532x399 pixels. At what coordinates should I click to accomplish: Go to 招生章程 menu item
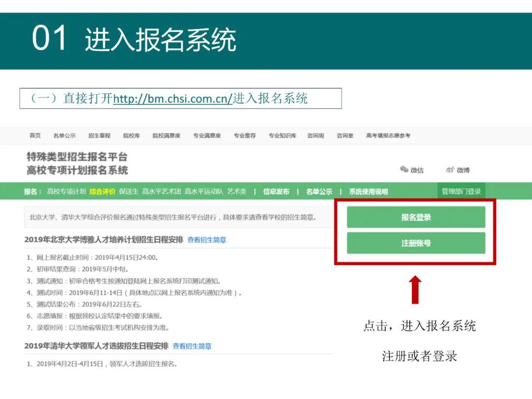100,136
